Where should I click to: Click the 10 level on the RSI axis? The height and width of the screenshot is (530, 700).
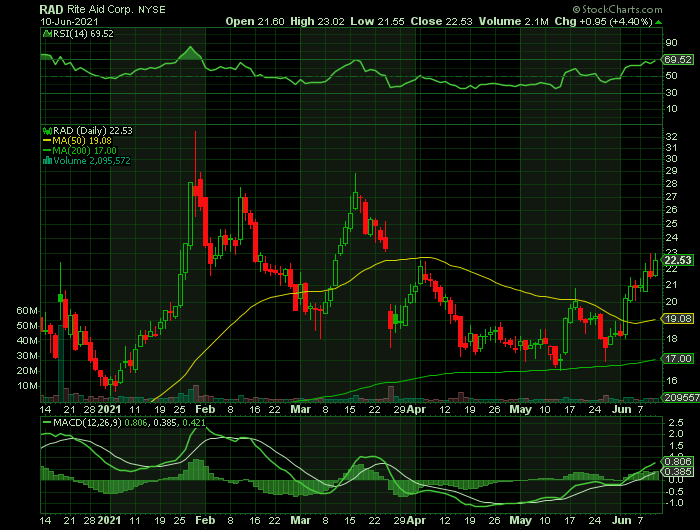tap(671, 109)
